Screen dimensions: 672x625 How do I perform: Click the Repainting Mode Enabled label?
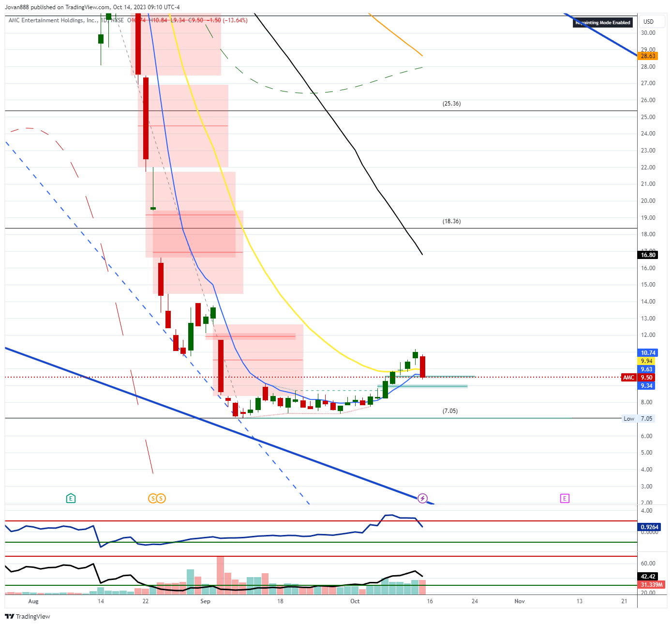603,22
